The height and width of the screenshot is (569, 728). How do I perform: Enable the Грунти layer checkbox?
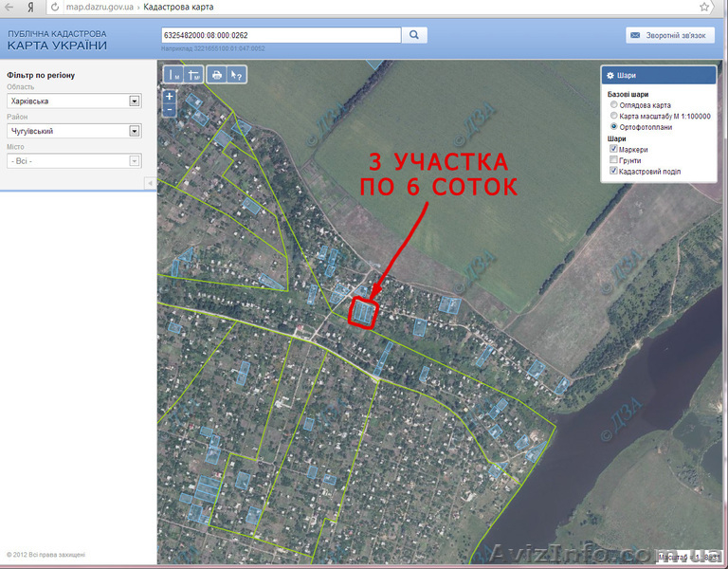tap(614, 160)
